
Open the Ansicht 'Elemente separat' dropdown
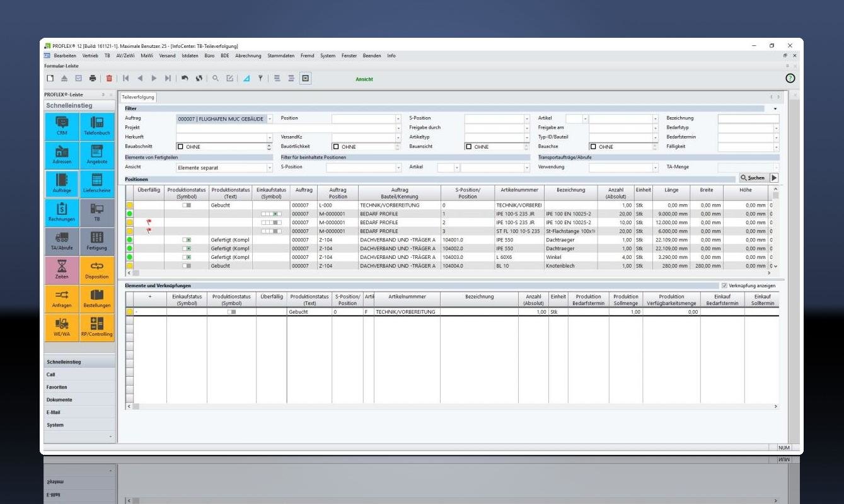(270, 168)
